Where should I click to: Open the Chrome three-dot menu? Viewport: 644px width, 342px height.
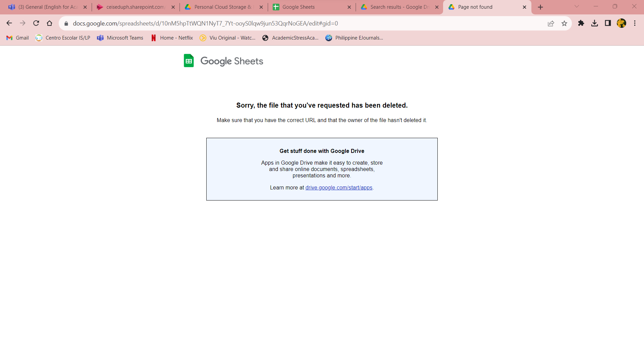(635, 23)
